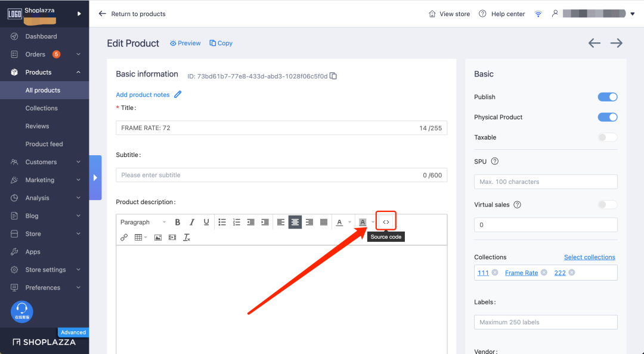This screenshot has width=644, height=354.
Task: Preview the product
Action: click(x=185, y=43)
